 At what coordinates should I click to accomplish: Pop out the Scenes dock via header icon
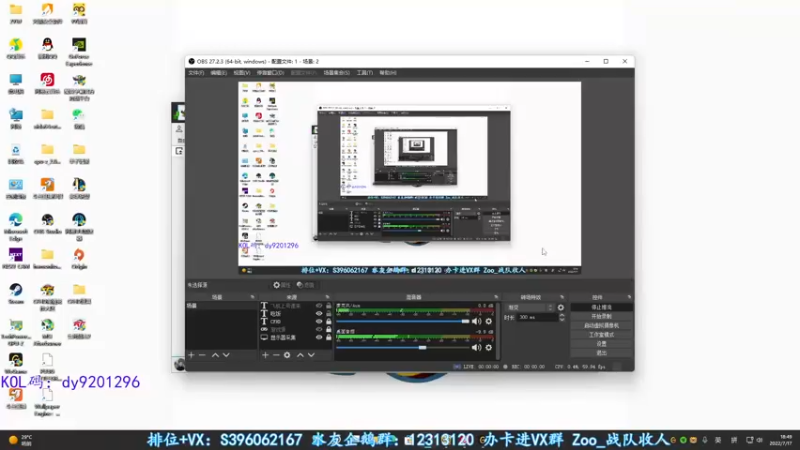click(253, 297)
